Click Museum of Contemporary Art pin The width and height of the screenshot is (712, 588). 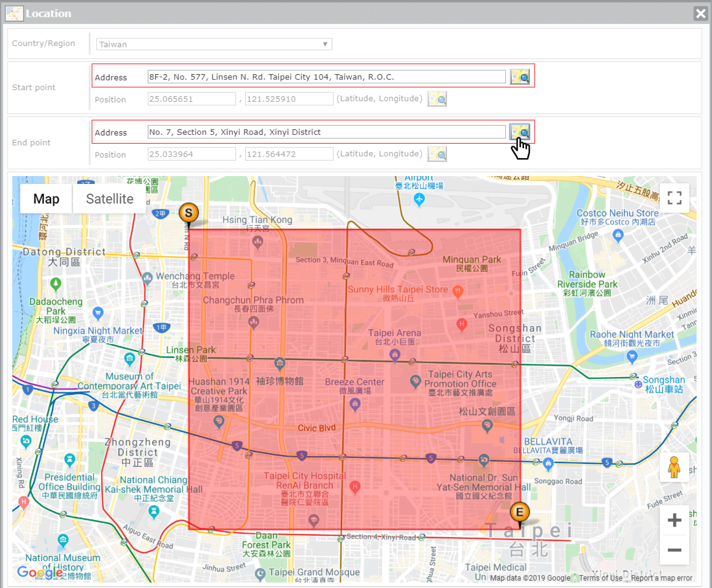130,359
